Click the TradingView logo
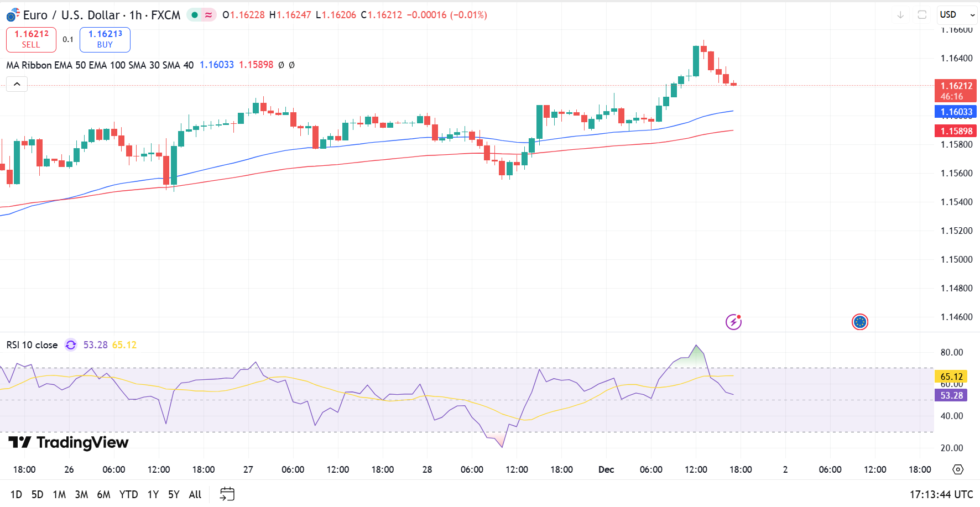The width and height of the screenshot is (980, 507). tap(69, 442)
